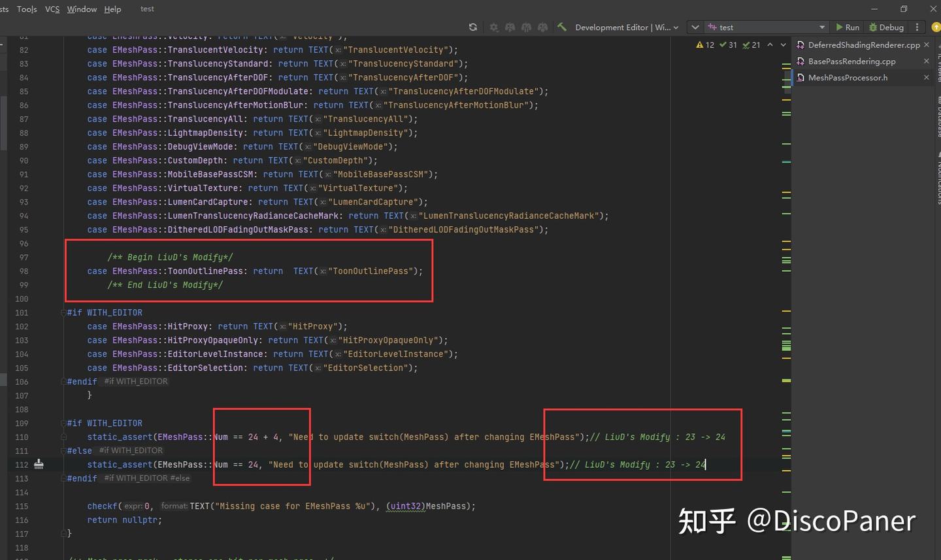The height and width of the screenshot is (560, 941).
Task: Click the next-problem down arrow in inspection widget
Action: click(783, 44)
